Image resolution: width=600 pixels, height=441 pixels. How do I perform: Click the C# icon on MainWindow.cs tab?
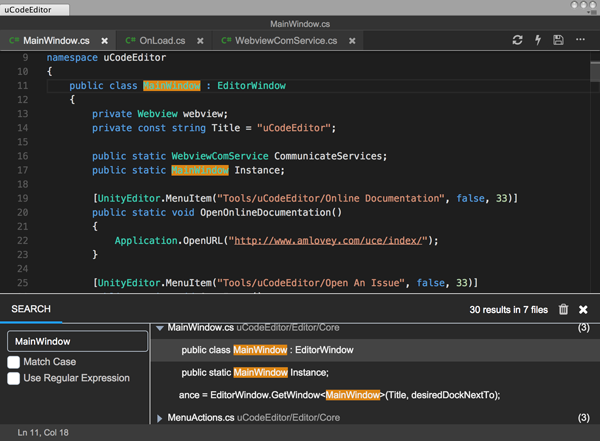(14, 40)
